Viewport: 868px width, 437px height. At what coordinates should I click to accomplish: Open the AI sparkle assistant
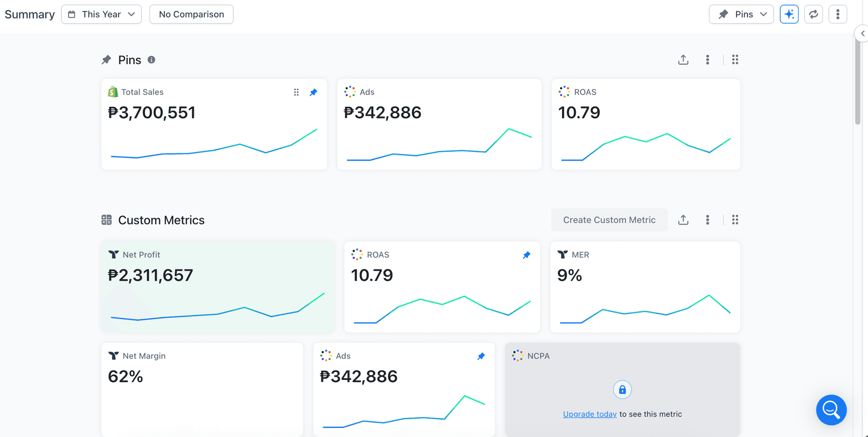pos(789,14)
